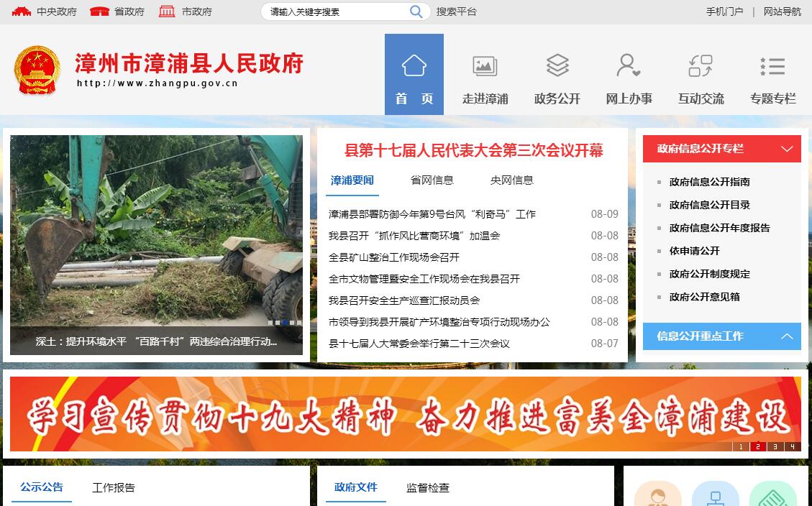Select the 政府文件 tab
This screenshot has width=812, height=506.
[x=356, y=487]
